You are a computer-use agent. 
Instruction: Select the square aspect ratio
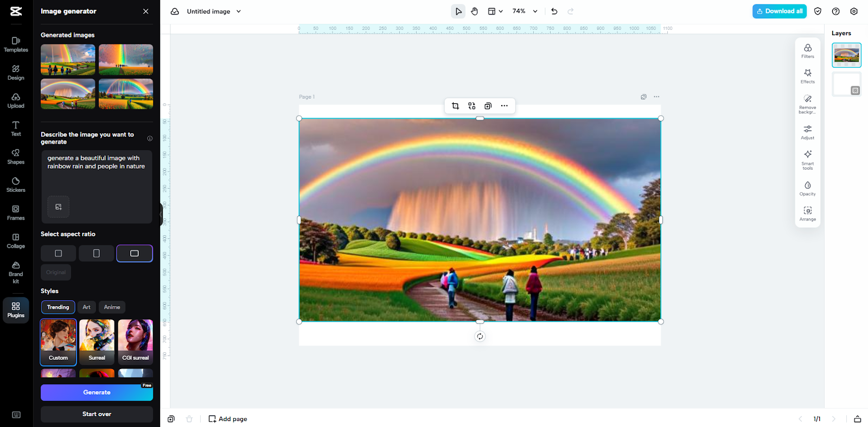tap(59, 254)
